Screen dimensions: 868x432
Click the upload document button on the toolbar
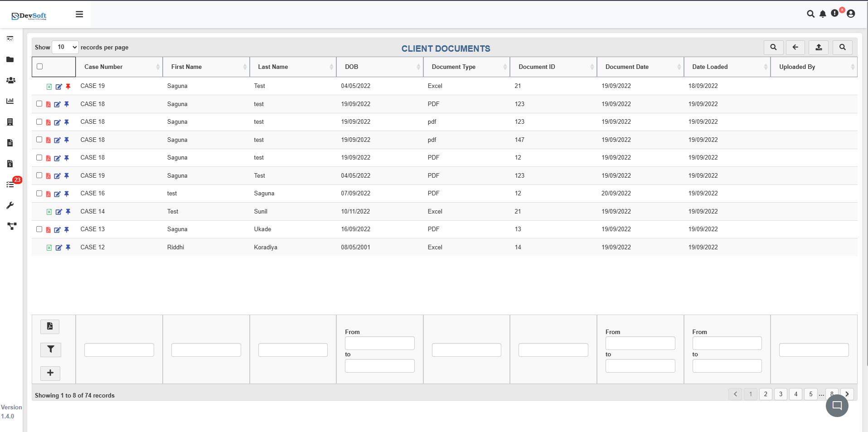pos(818,47)
